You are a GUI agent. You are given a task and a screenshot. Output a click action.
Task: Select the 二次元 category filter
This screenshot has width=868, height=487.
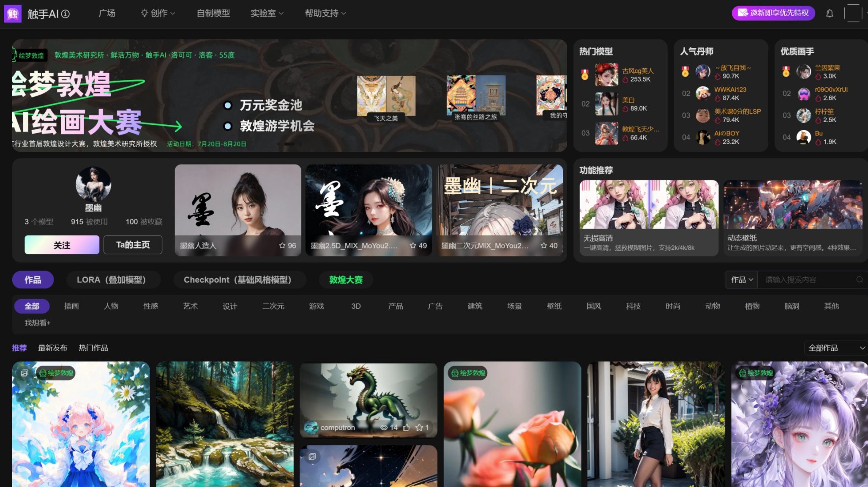coord(273,306)
